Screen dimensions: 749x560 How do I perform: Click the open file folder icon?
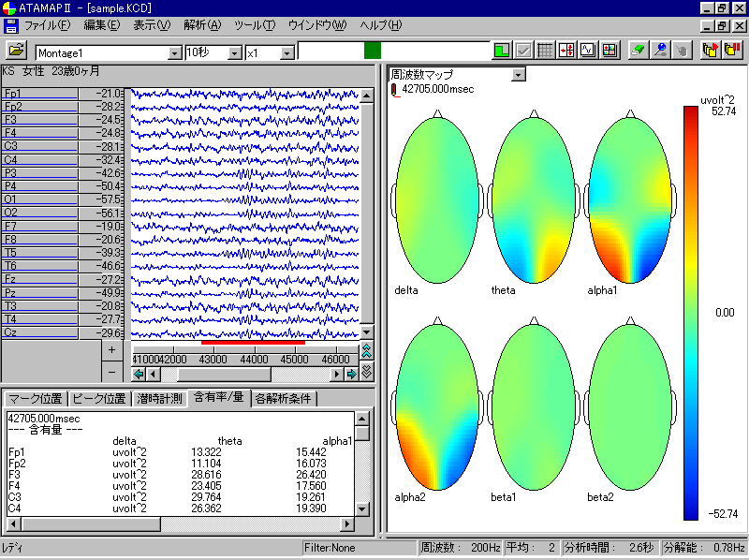(x=17, y=52)
